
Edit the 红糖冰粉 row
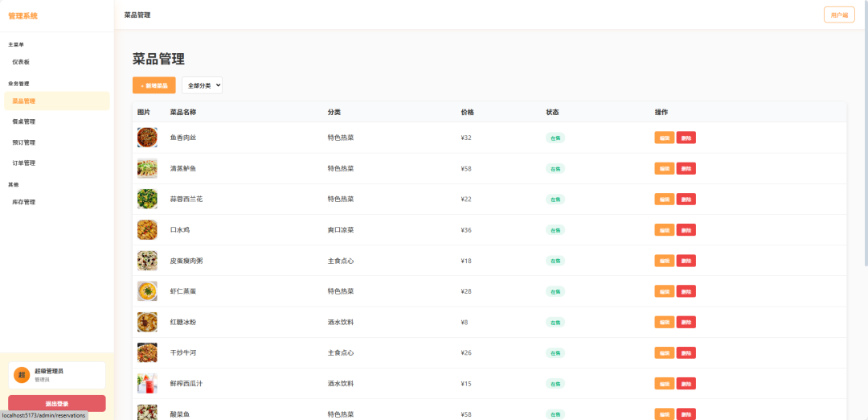click(665, 322)
